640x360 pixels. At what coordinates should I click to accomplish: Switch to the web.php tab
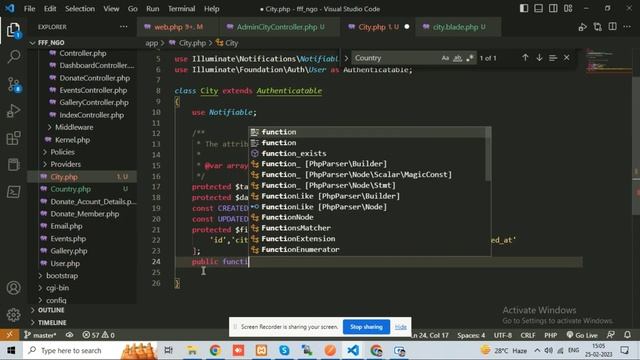pos(178,27)
